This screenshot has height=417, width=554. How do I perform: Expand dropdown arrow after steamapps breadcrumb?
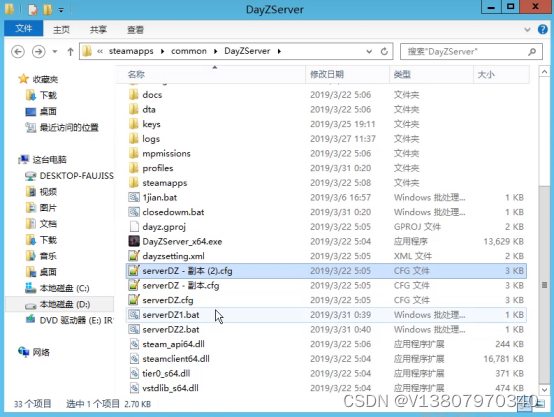(x=162, y=52)
